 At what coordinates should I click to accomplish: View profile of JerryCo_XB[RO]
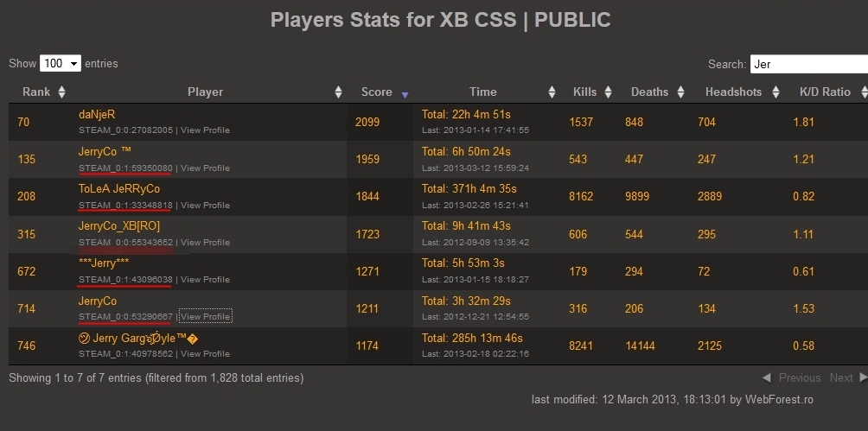(x=205, y=243)
